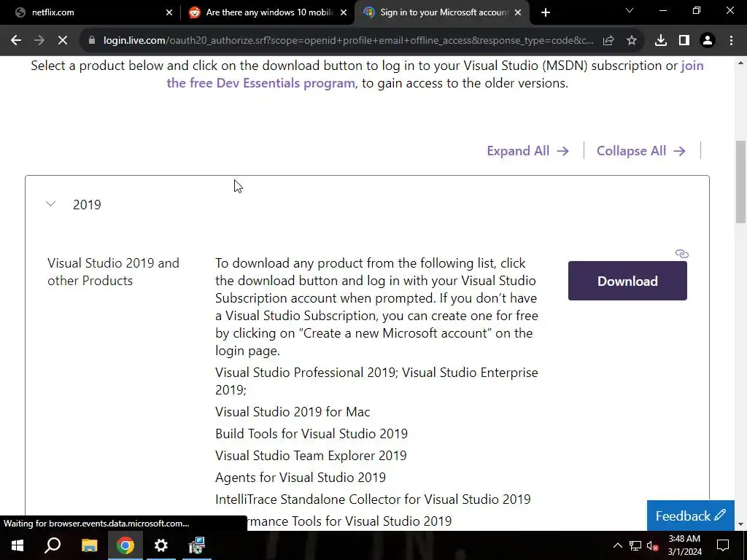The image size is (747, 560).
Task: Switch to the Are there any windows 10 tab
Action: [x=268, y=12]
